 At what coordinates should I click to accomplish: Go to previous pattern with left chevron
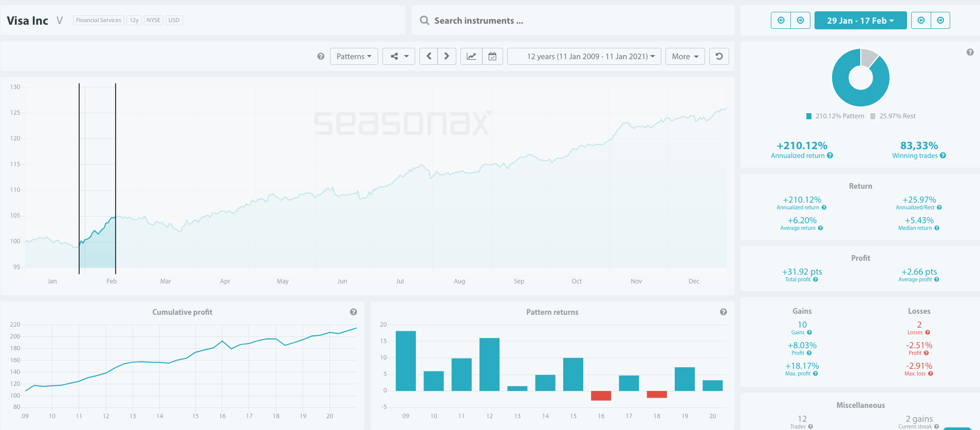[429, 57]
